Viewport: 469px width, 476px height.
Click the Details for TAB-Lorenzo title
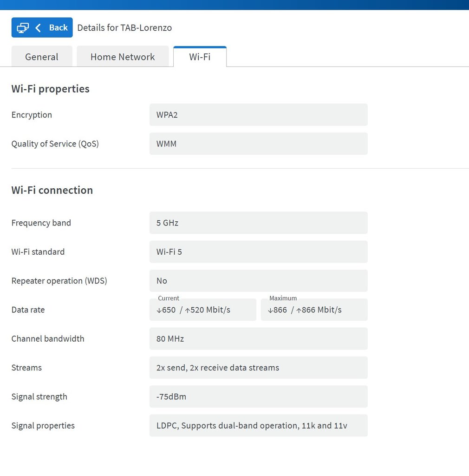click(124, 27)
